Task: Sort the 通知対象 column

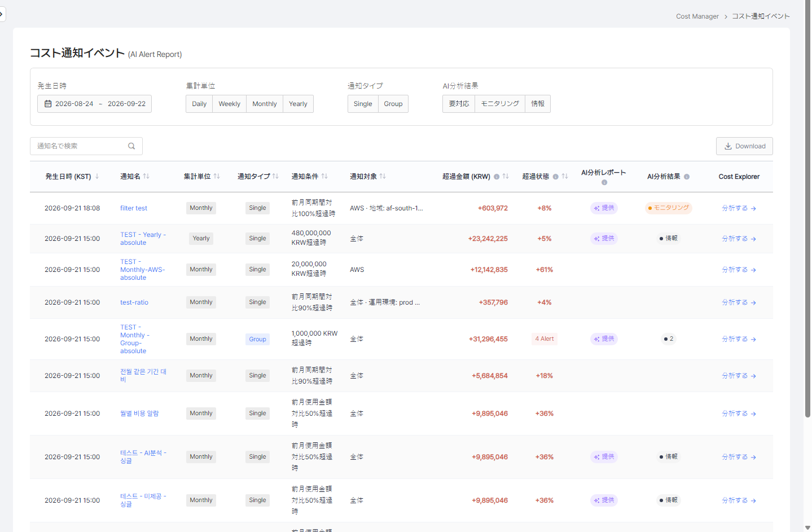Action: [383, 177]
